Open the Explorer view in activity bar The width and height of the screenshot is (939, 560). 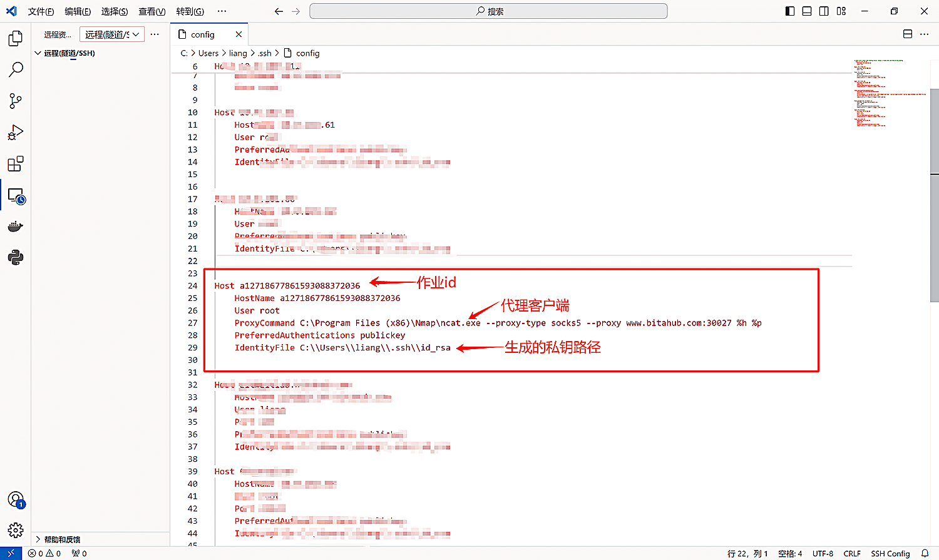(x=16, y=38)
